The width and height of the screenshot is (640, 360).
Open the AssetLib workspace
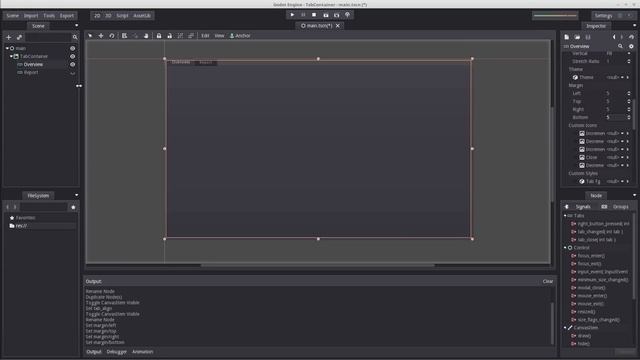tap(142, 16)
